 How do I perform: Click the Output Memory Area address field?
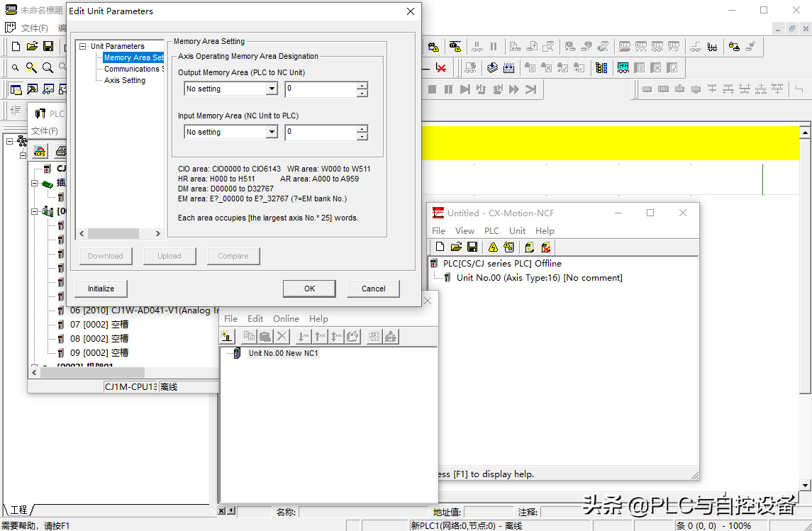(x=321, y=89)
